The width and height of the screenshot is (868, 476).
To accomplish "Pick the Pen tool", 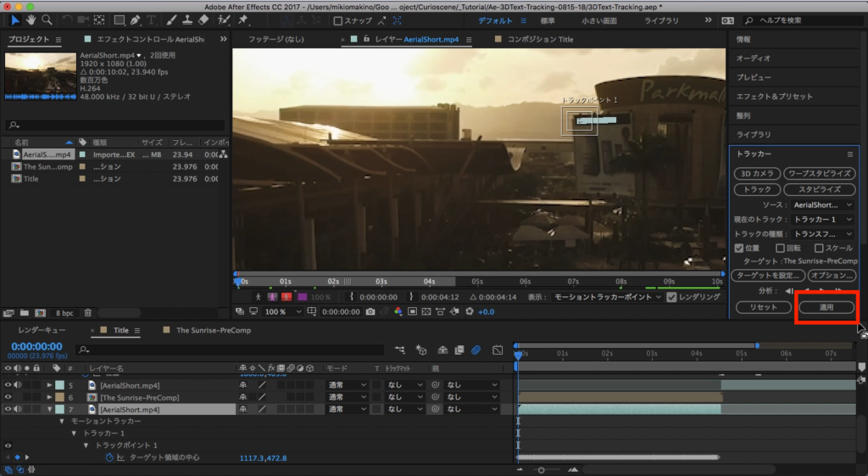I will click(x=135, y=20).
